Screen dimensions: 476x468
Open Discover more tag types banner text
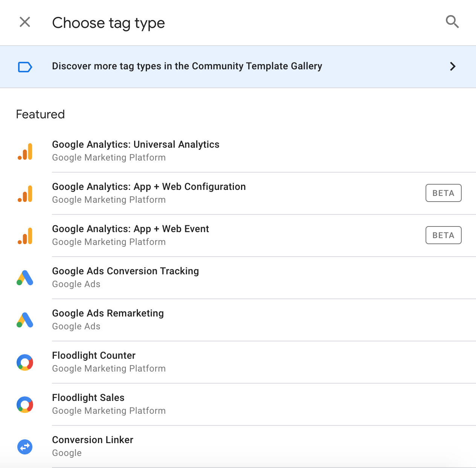(187, 66)
